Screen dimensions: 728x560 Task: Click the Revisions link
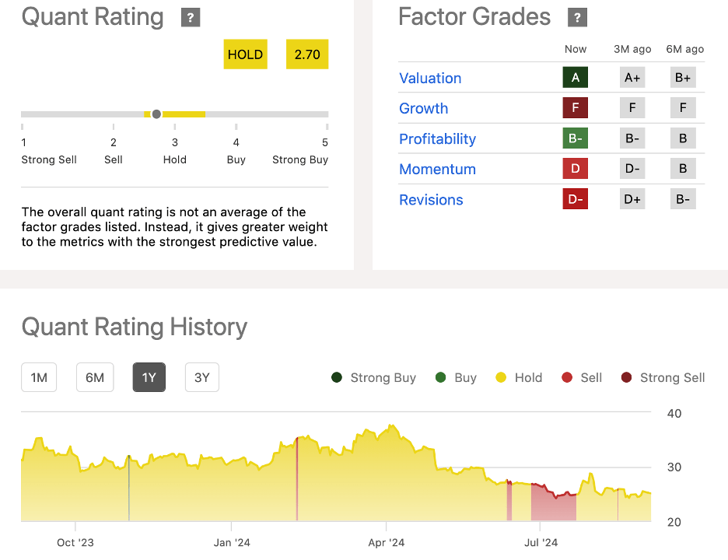(431, 200)
